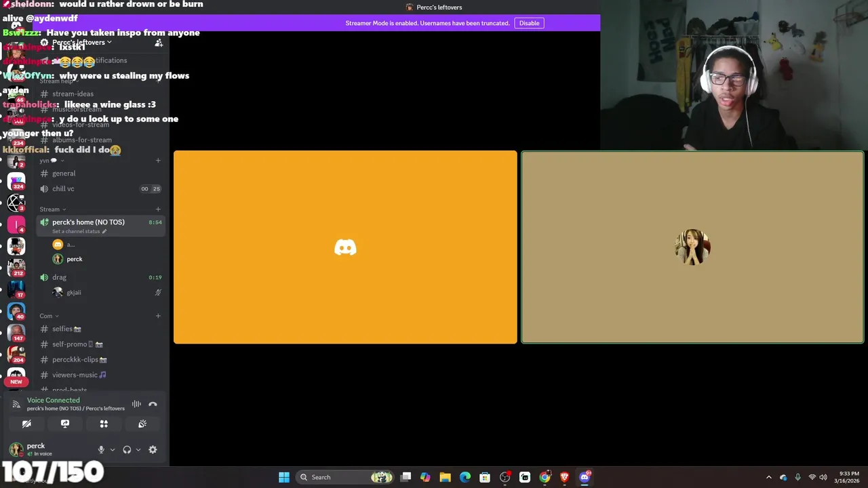Open the activities launcher icon

coord(104,424)
